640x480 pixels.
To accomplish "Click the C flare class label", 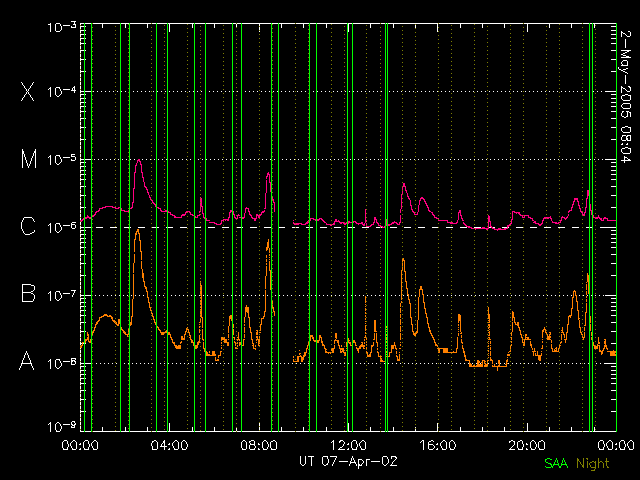I will [x=28, y=226].
